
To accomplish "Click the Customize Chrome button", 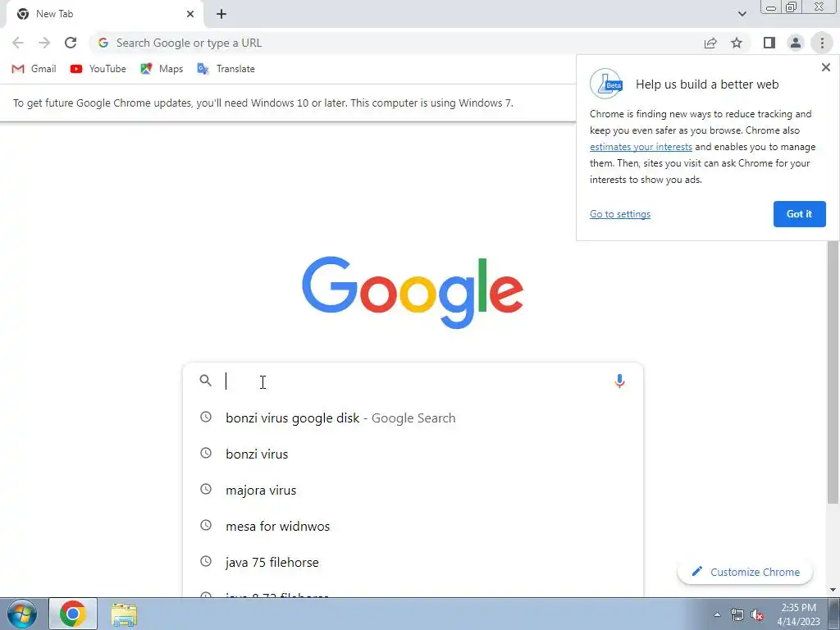I will [x=745, y=572].
